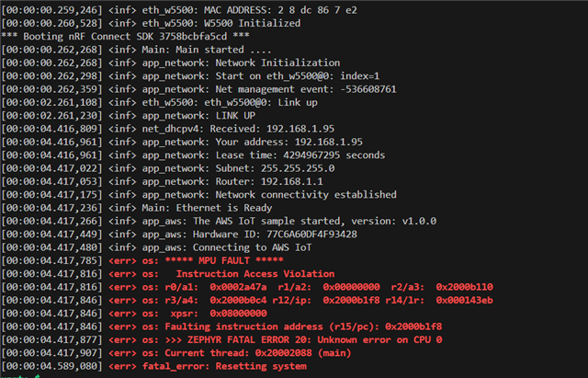
Task: Click the Connecting to AWS IoT line
Action: tap(156, 247)
